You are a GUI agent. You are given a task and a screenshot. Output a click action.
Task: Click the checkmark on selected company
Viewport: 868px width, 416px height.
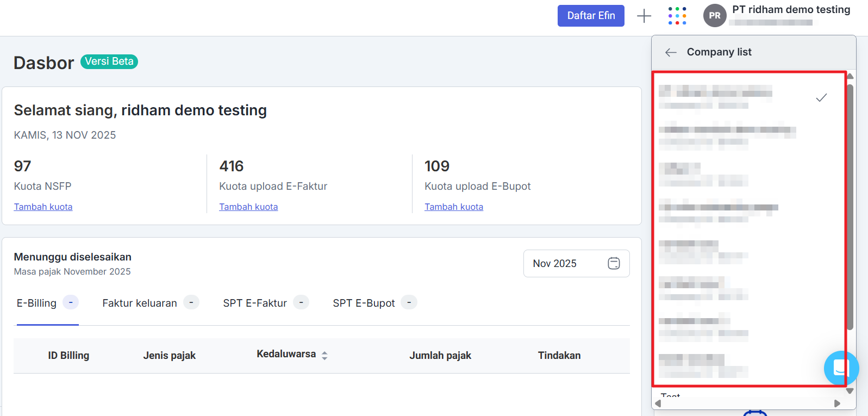821,98
